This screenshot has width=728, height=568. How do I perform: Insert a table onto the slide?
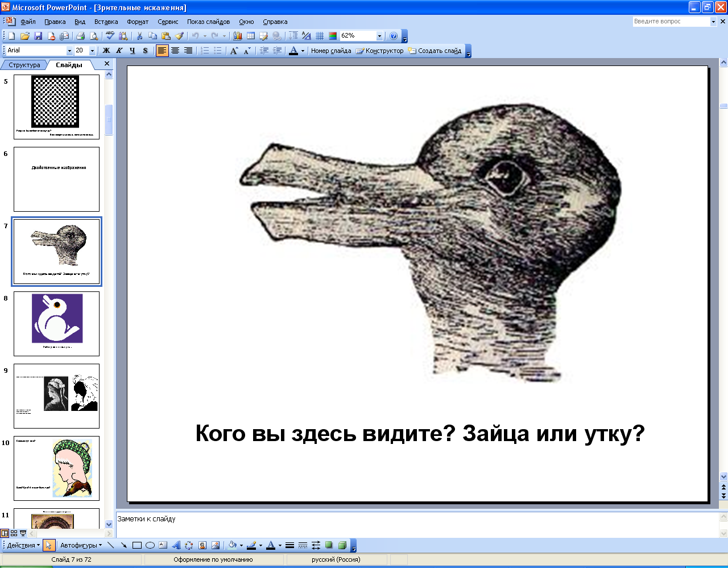point(250,36)
